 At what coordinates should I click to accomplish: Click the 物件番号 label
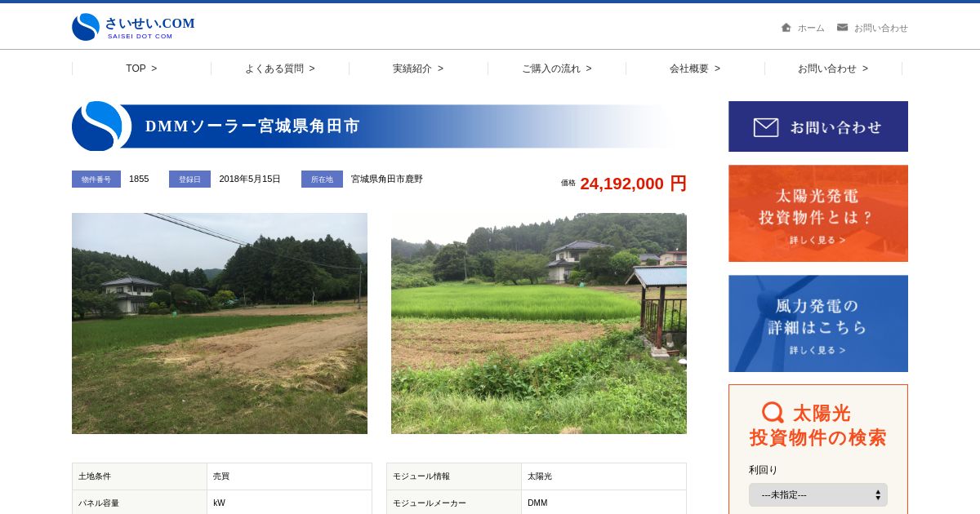click(x=96, y=179)
